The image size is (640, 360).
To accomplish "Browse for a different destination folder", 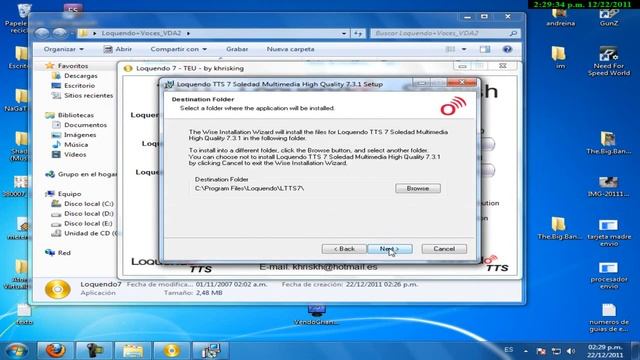I will point(418,188).
